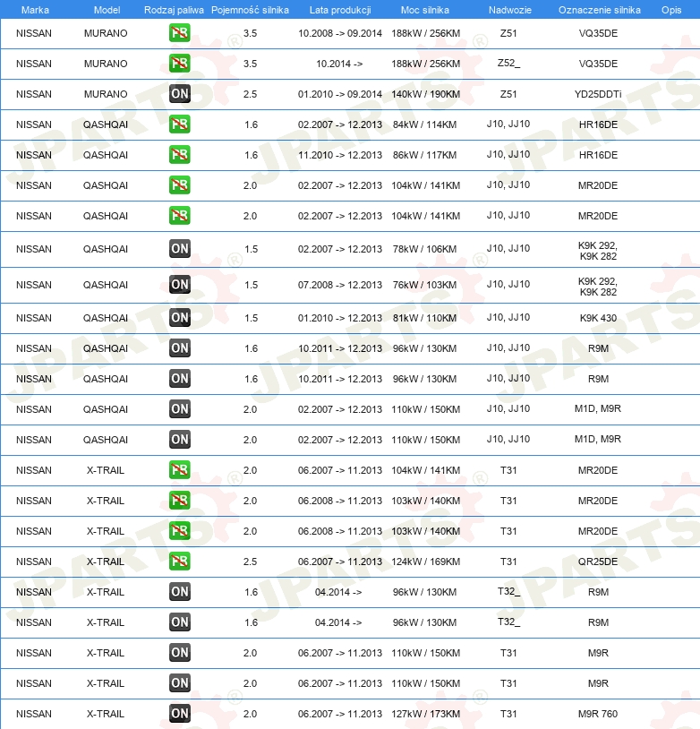700x729 pixels.
Task: Click the Opis column header
Action: pos(671,10)
